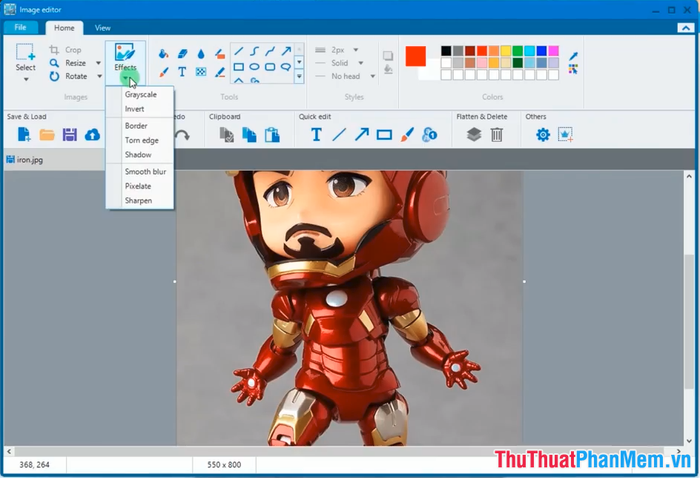Click the horizontal scrollbar left arrow
The width and height of the screenshot is (700, 478).
8,451
